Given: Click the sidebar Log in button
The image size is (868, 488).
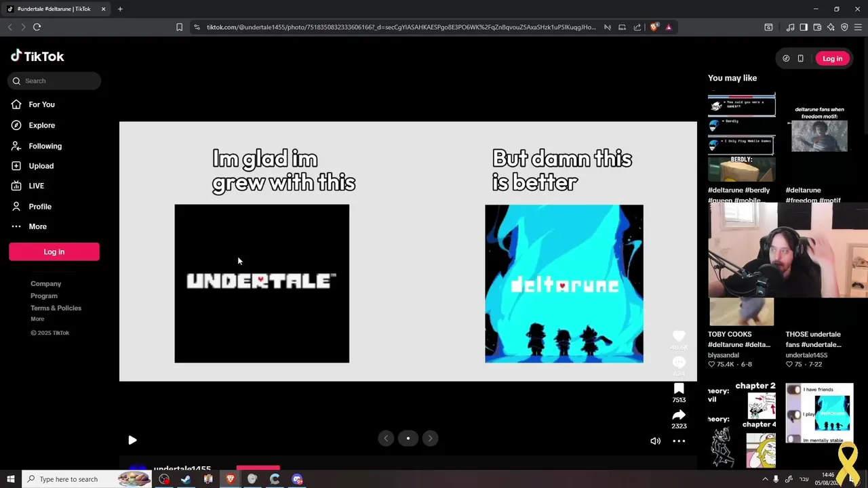Looking at the screenshot, I should tap(54, 251).
